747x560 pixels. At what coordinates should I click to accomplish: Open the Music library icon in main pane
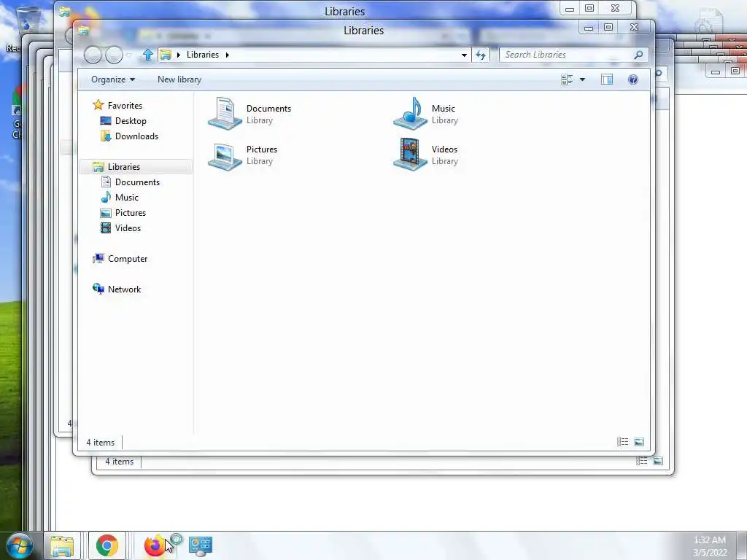410,113
